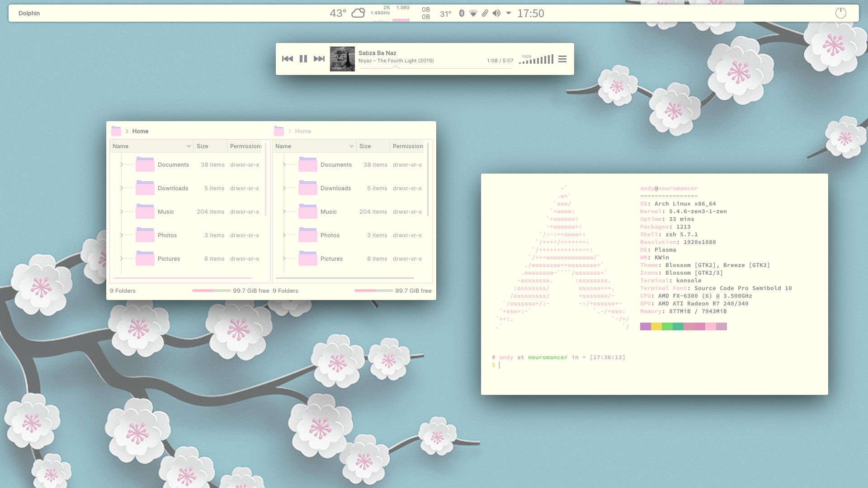Open the clipboard paperclip tray icon

click(x=485, y=13)
